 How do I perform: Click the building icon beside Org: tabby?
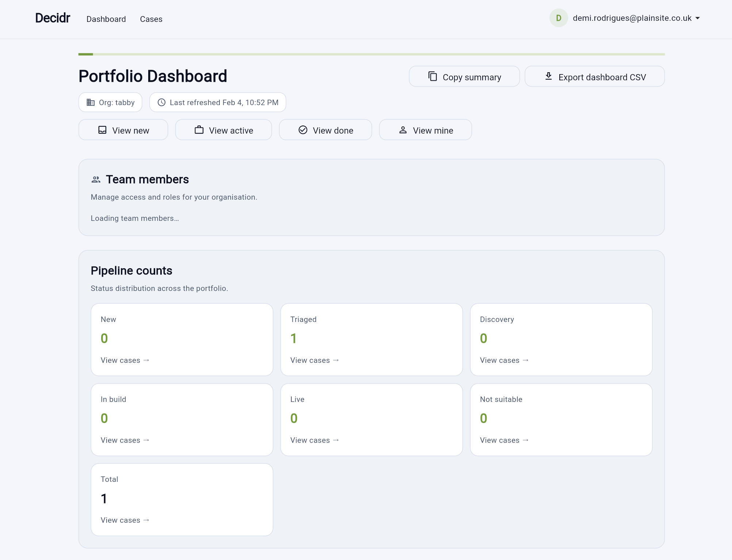click(x=91, y=103)
